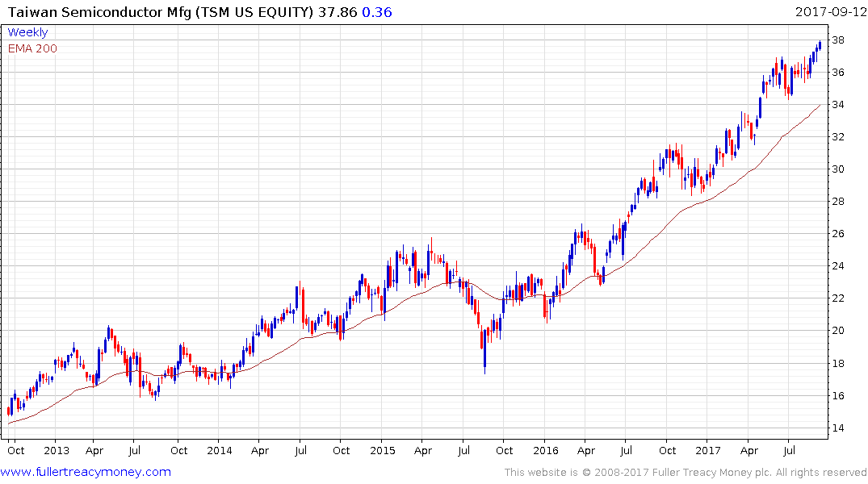Viewport: 868px width, 484px height.
Task: Click the 36 price axis label
Action: [x=838, y=73]
